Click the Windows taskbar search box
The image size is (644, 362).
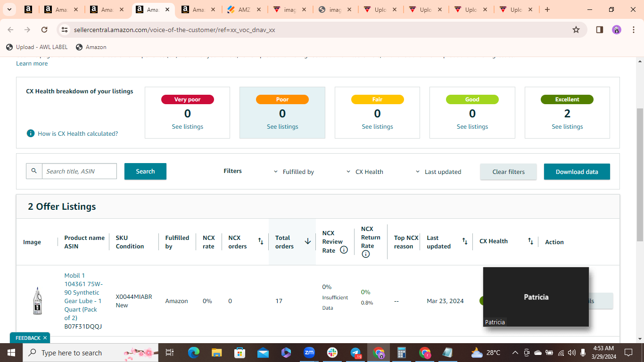coord(91,353)
